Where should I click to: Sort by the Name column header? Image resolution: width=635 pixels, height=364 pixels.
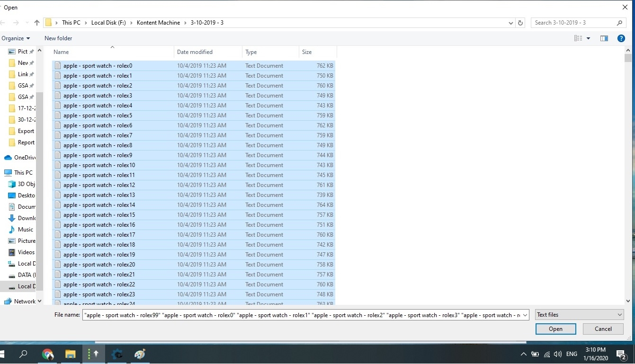coord(113,52)
